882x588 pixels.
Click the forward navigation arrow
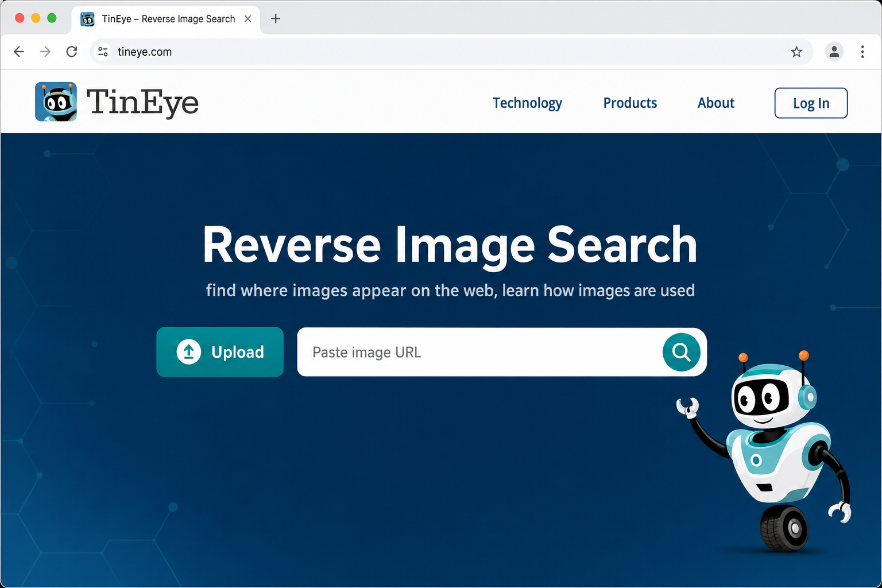[x=45, y=51]
